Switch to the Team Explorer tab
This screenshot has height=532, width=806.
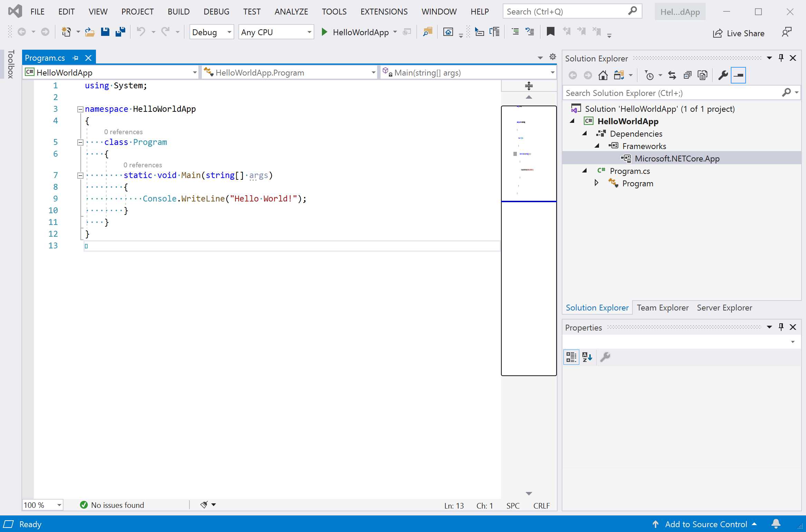click(662, 307)
